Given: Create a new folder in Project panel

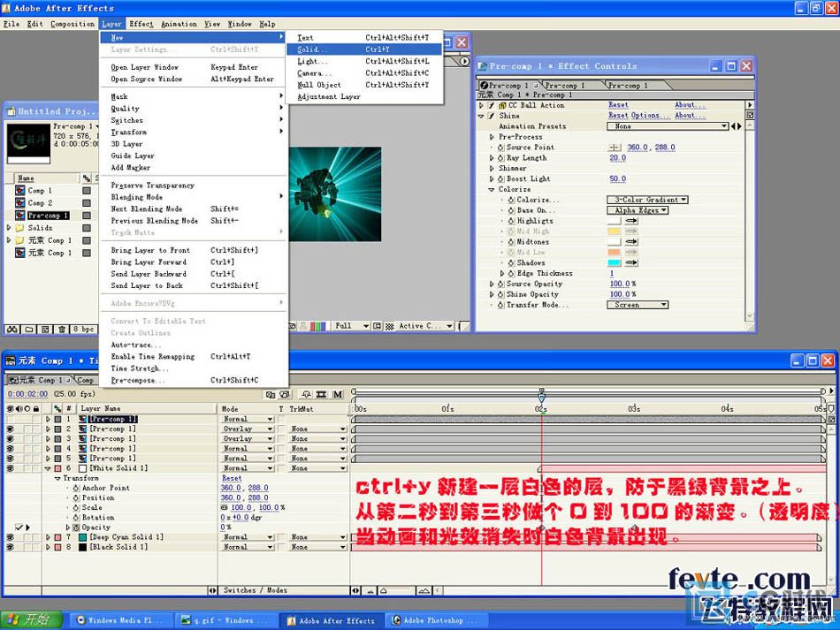Looking at the screenshot, I should (28, 330).
